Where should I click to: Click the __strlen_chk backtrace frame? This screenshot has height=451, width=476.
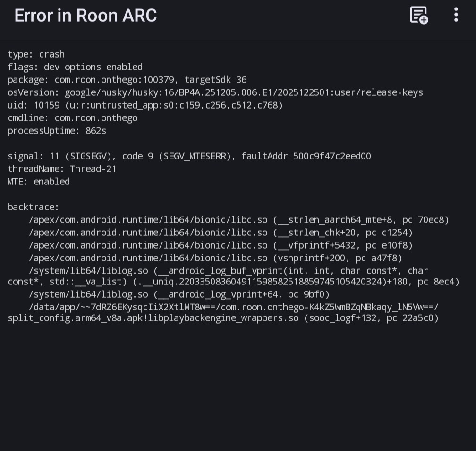[221, 233]
